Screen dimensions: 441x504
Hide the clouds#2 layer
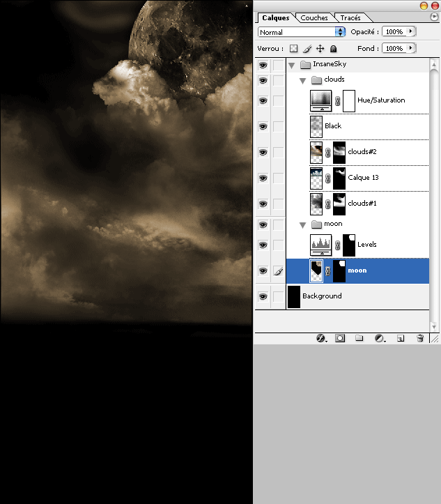click(263, 152)
